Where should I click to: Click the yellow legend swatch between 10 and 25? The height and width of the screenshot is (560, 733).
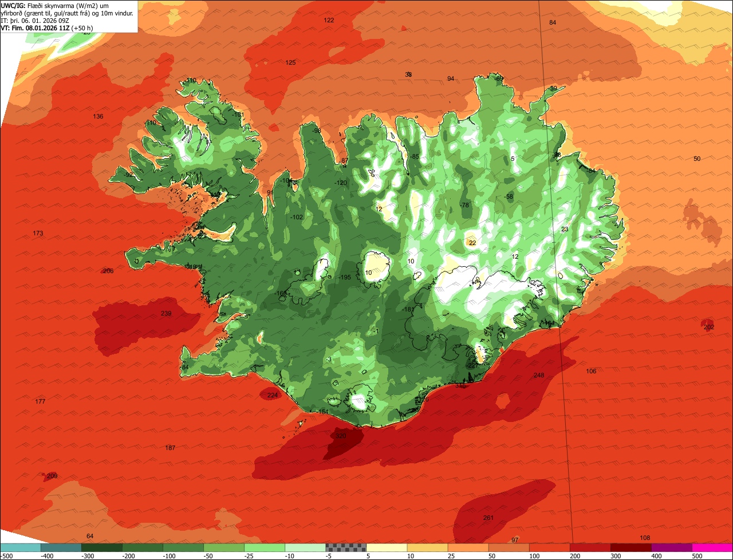click(427, 547)
